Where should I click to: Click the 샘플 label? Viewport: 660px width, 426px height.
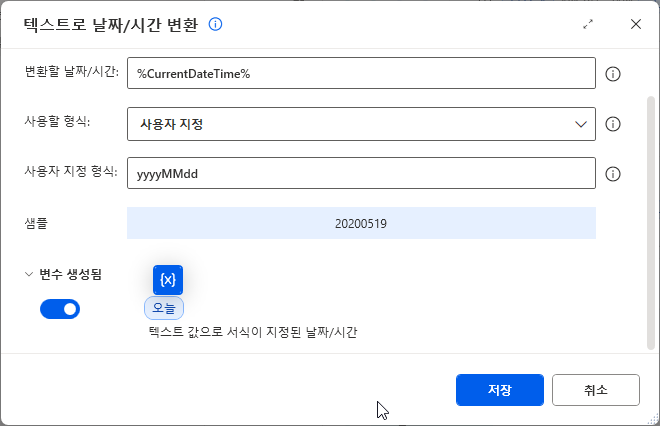point(36,223)
